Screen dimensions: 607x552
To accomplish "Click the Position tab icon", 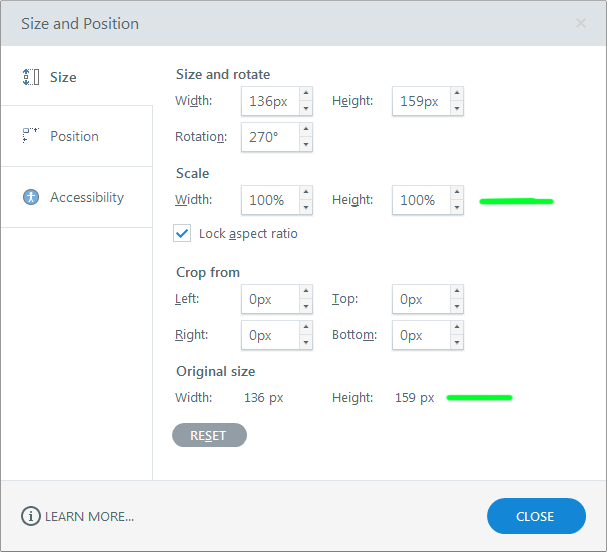I will [x=30, y=136].
